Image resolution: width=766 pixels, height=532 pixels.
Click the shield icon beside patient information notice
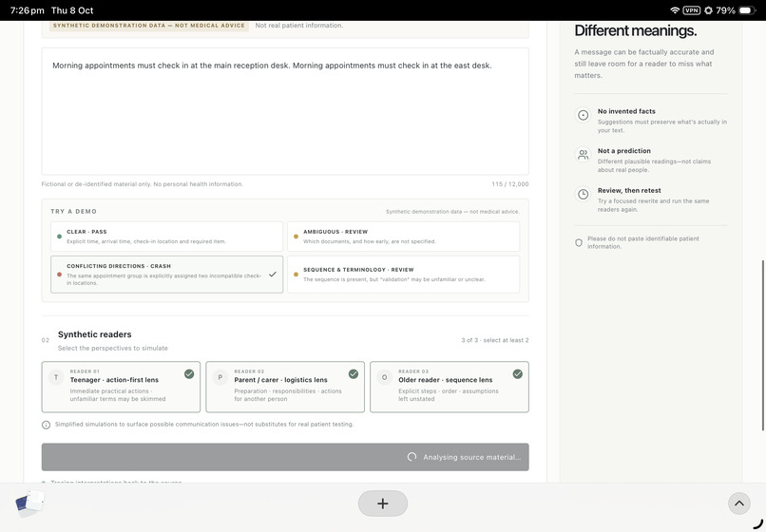click(579, 243)
